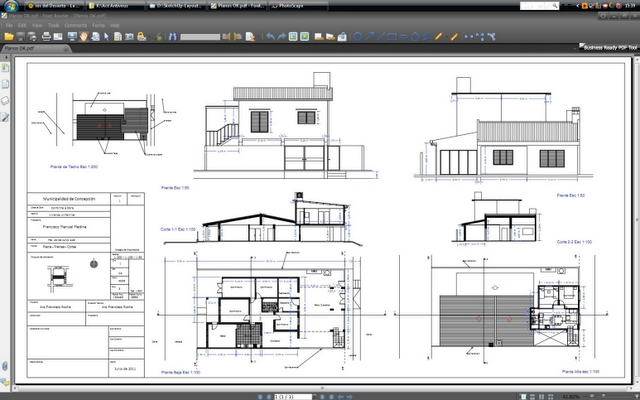640x400 pixels.
Task: Enable single page layout in status bar
Action: pyautogui.click(x=523, y=397)
